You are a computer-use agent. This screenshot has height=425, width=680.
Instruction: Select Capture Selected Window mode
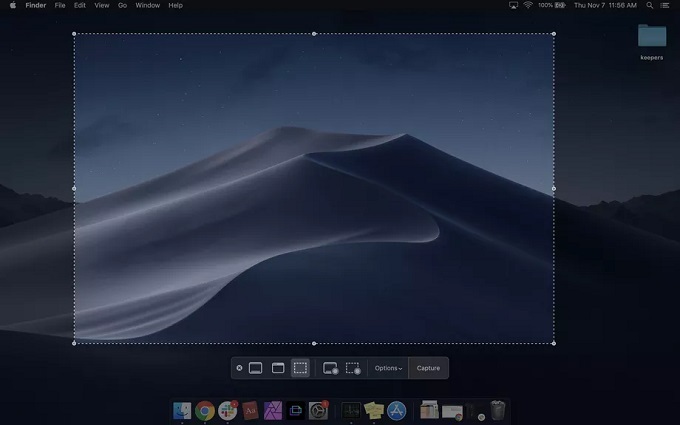point(278,368)
